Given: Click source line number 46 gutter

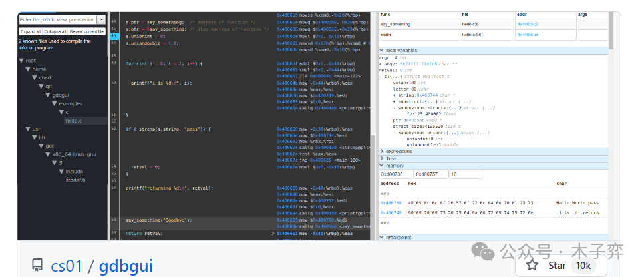Looking at the screenshot, I should 114,36.
